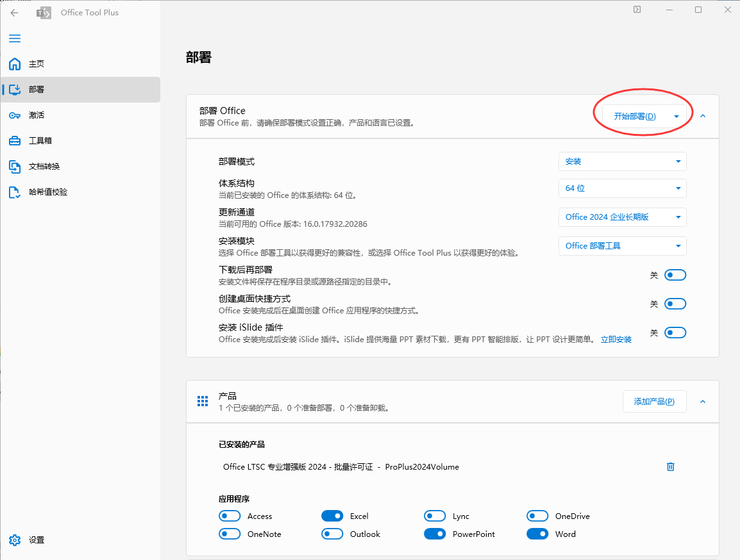Click the toolbox briefcase icon
Screen dimensions: 740x560
coord(15,141)
